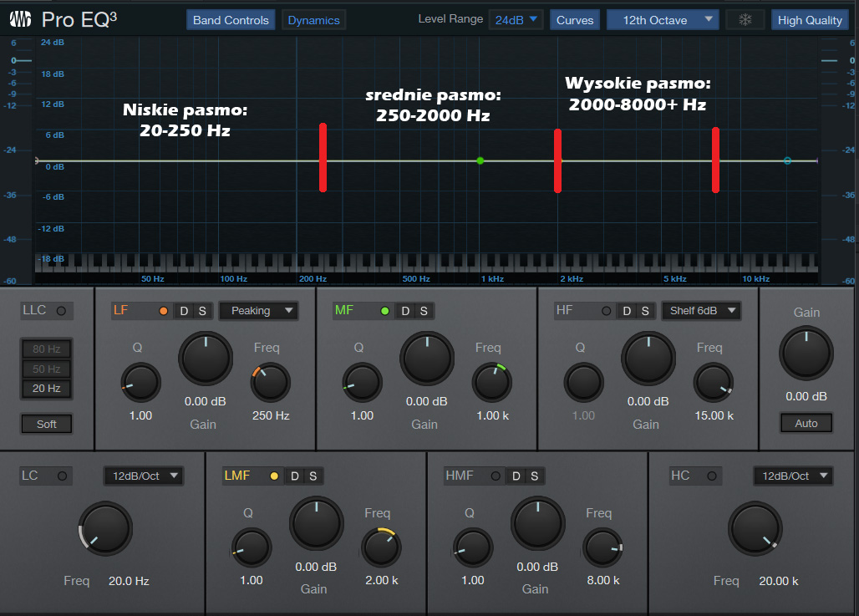Switch to Dynamics tab
The image size is (859, 616).
pos(313,20)
